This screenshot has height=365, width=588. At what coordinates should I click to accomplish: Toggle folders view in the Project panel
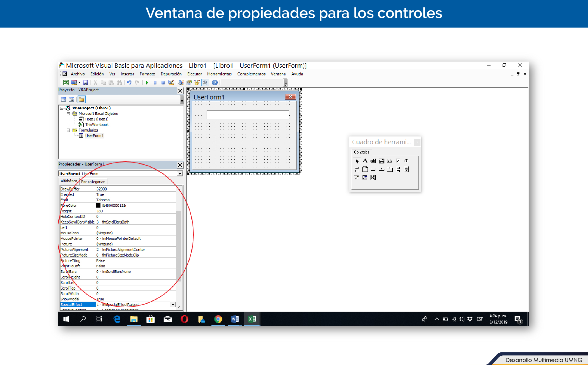(x=82, y=99)
